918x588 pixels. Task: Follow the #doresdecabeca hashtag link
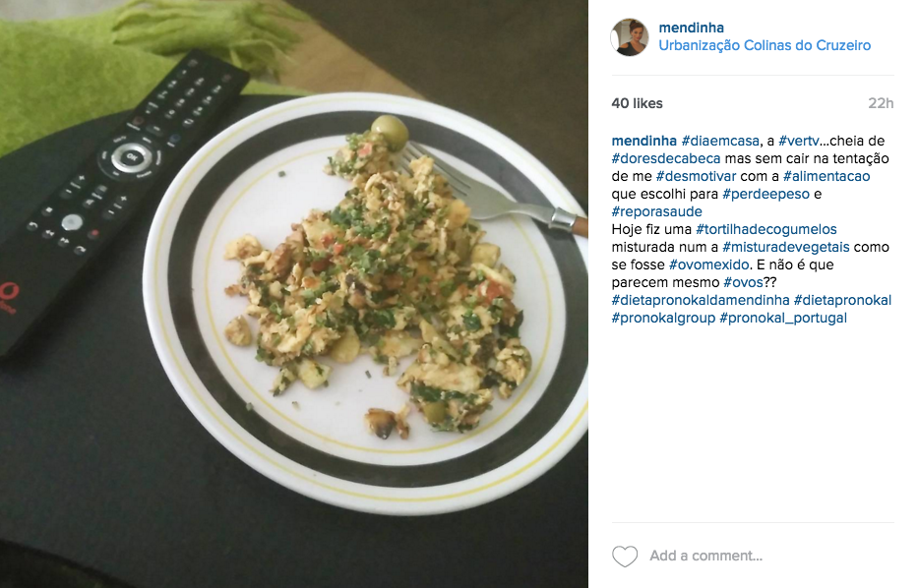click(666, 158)
